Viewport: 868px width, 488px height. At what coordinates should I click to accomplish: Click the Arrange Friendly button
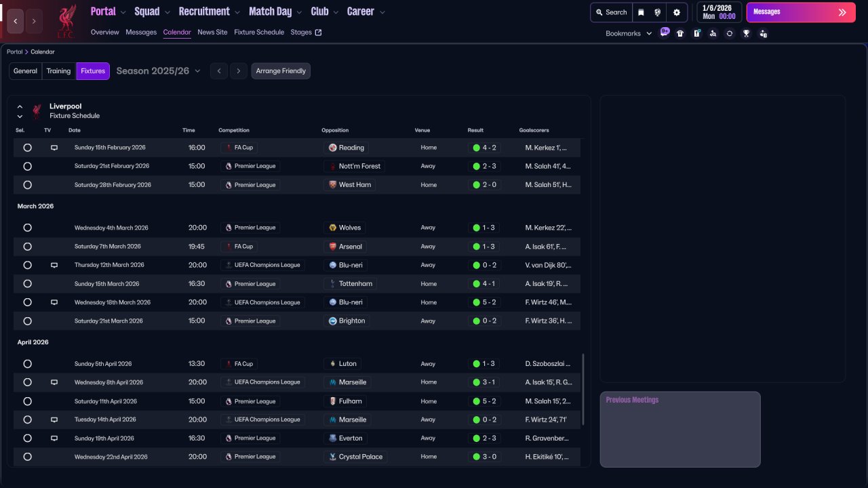pyautogui.click(x=281, y=71)
